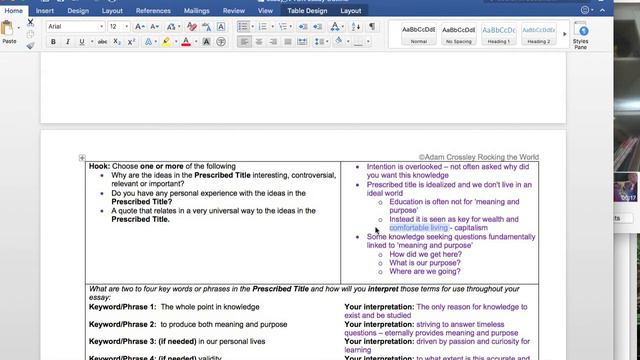Open the Paste options dropdown arrow
This screenshot has width=640, height=360.
point(18,28)
